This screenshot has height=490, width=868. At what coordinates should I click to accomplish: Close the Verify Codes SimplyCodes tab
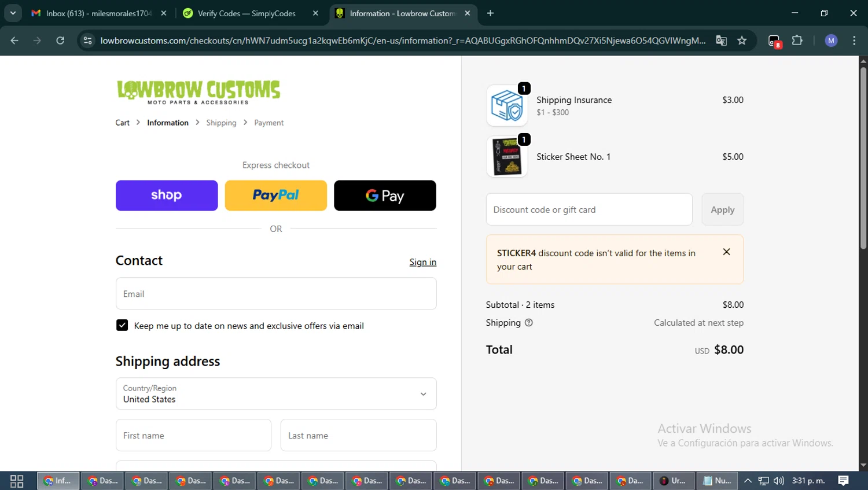315,13
